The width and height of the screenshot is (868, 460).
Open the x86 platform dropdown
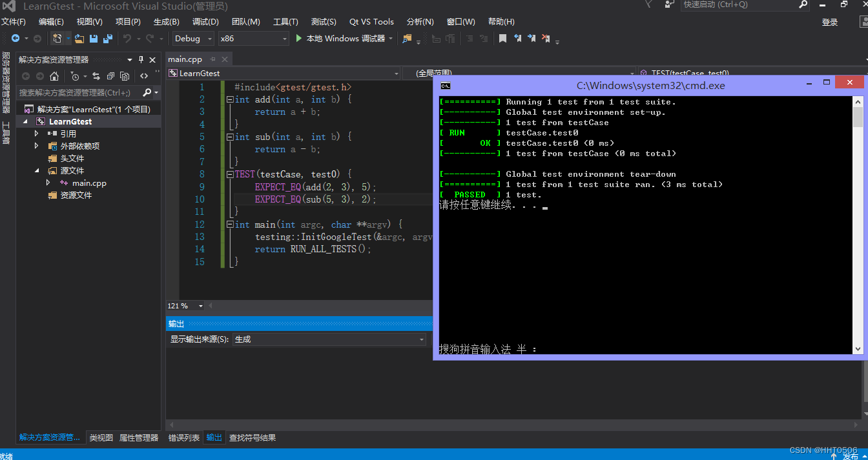(x=285, y=39)
